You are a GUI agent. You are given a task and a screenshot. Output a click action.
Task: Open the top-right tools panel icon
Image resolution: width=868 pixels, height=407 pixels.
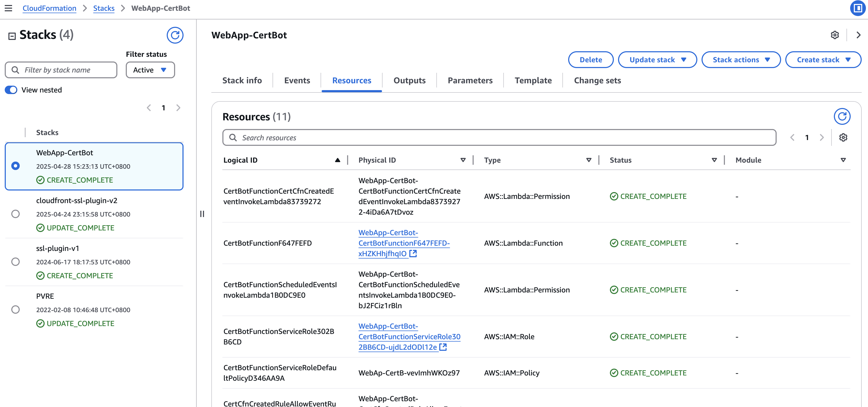coord(858,8)
